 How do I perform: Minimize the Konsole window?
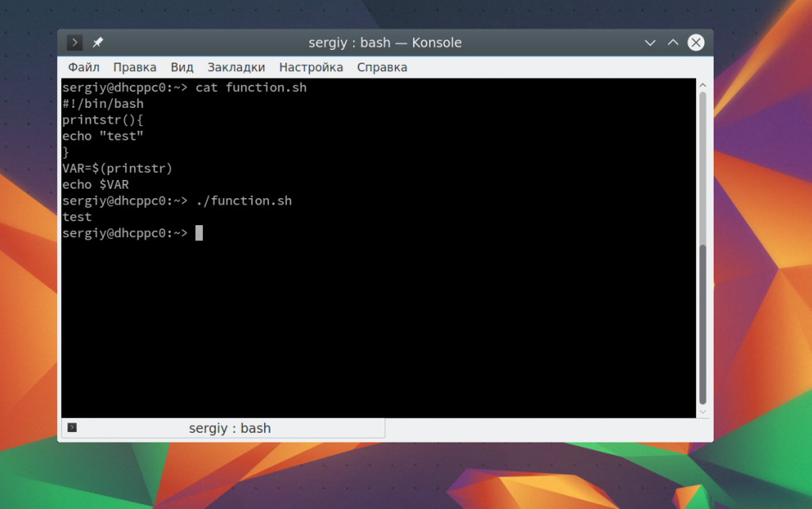tap(650, 43)
